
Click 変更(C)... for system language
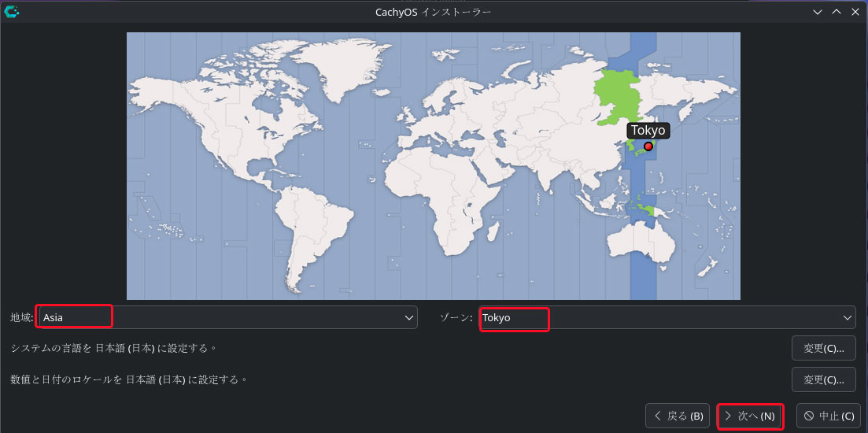(x=823, y=348)
